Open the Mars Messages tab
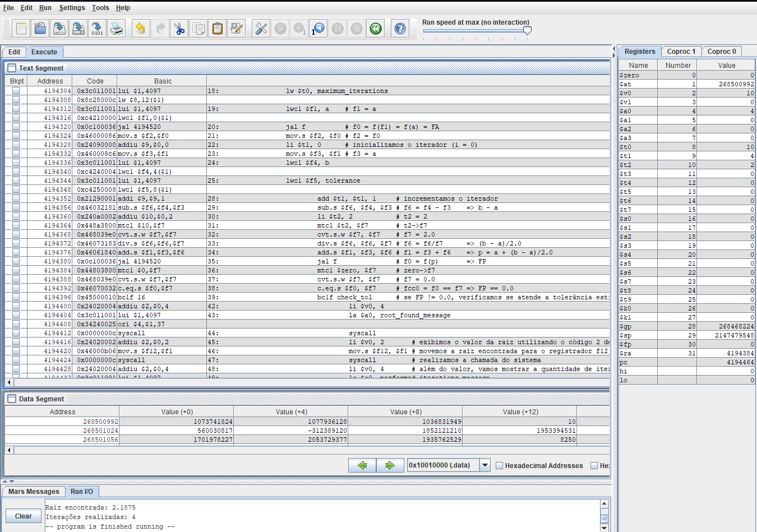757x532 pixels. [x=34, y=492]
